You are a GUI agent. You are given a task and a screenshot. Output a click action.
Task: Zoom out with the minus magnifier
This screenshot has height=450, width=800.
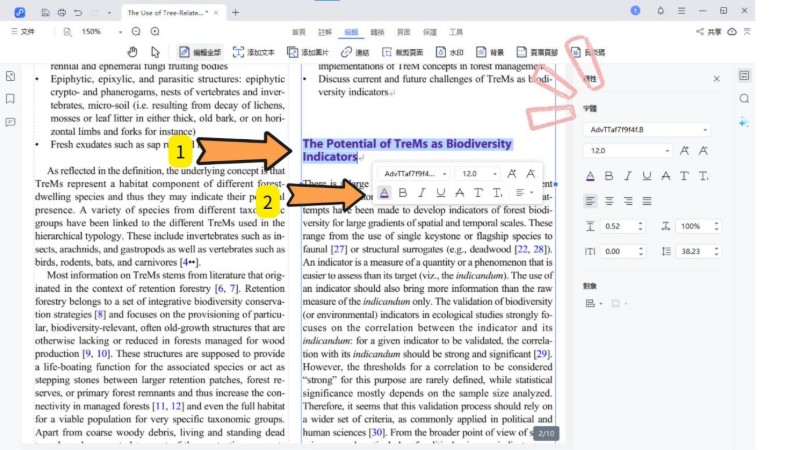click(136, 32)
